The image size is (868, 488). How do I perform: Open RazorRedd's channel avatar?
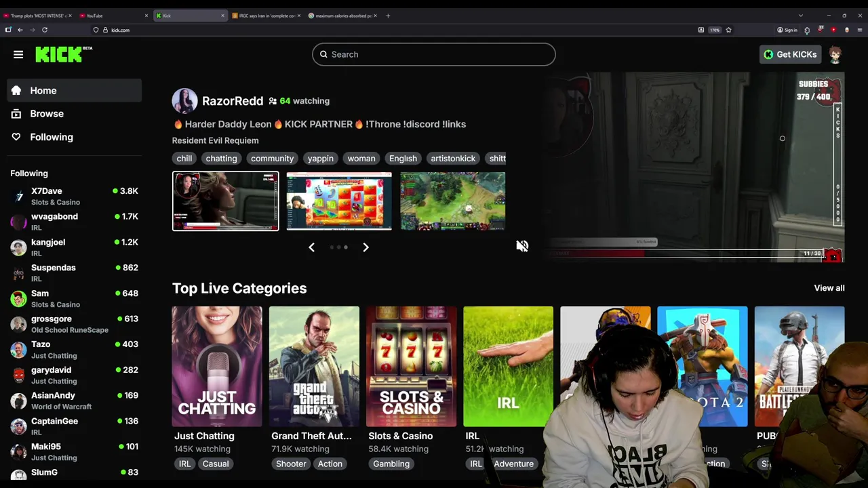tap(184, 101)
